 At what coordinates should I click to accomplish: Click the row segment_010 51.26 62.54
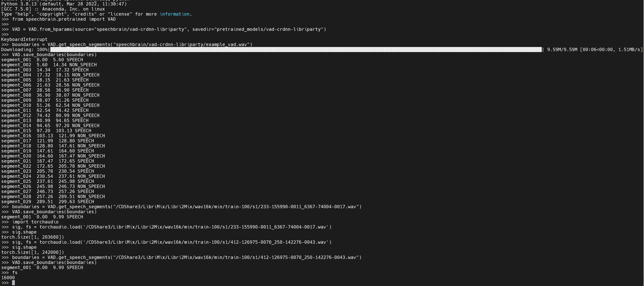50,105
